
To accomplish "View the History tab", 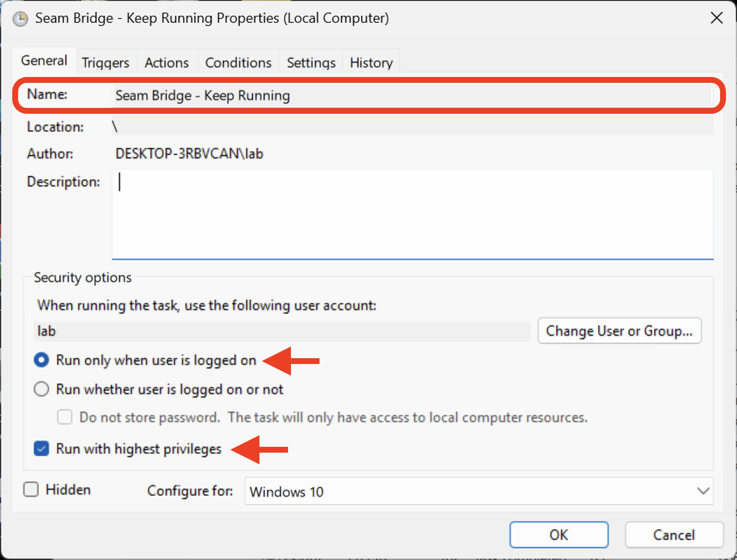I will (x=371, y=62).
